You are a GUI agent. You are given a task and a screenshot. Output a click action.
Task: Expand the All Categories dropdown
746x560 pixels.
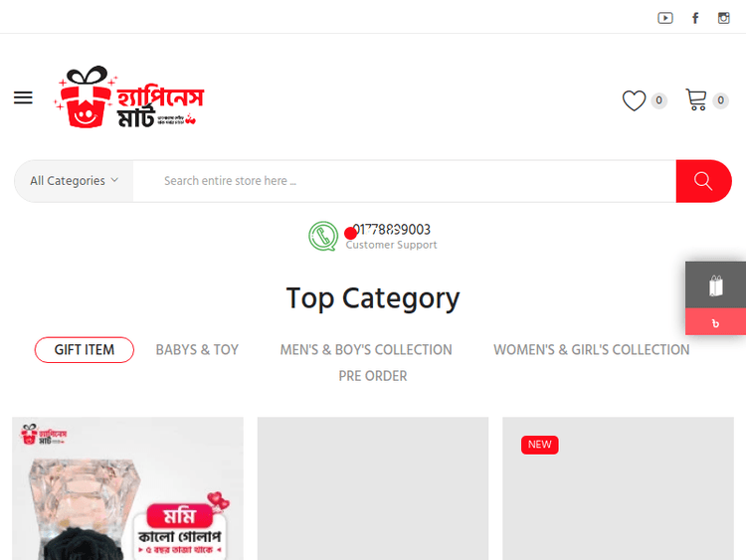pyautogui.click(x=74, y=181)
